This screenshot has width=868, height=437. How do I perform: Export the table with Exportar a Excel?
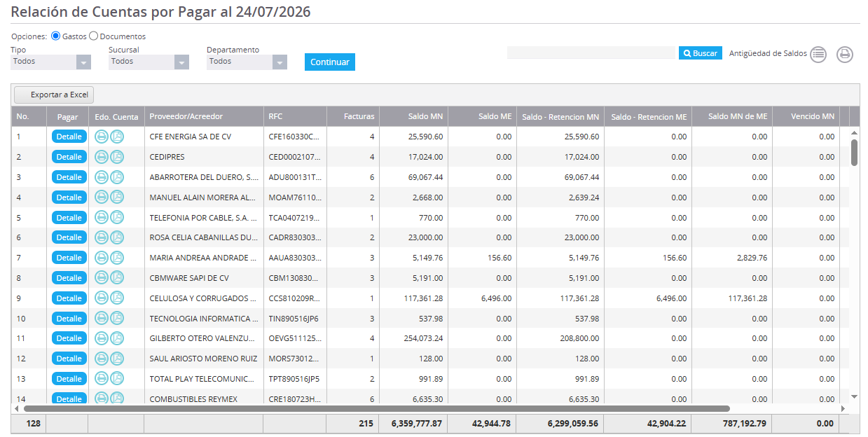coord(54,95)
